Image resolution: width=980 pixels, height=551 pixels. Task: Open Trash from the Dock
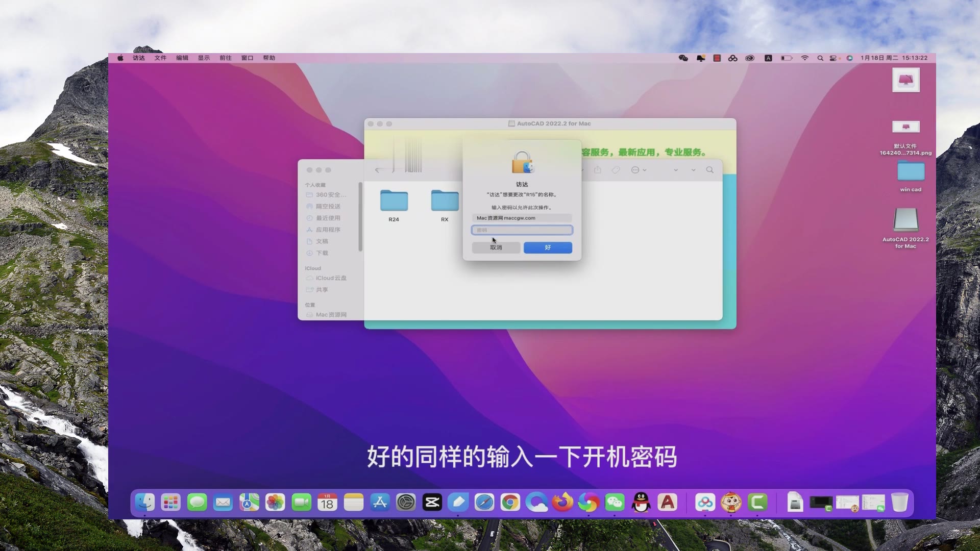(x=900, y=503)
